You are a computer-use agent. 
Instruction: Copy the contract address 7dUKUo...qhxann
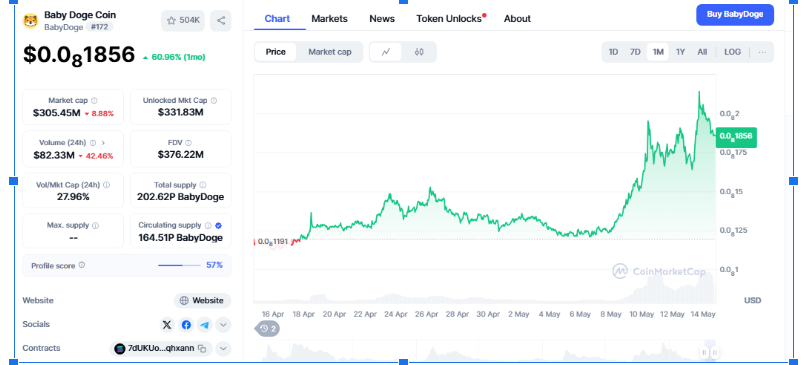click(202, 349)
